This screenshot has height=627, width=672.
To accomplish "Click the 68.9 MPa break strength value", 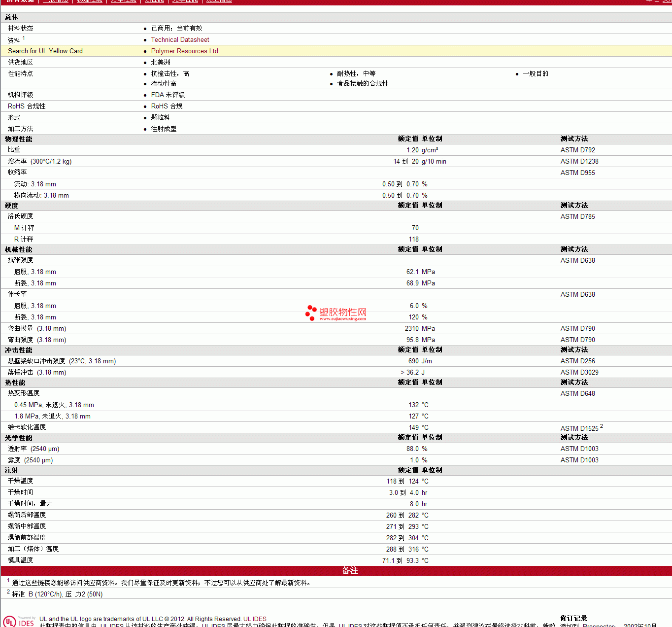I will [x=421, y=283].
